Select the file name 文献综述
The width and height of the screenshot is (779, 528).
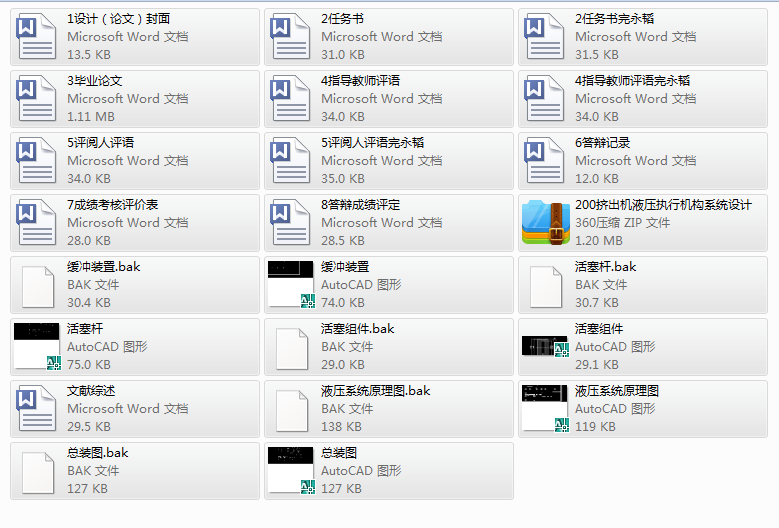[91, 391]
